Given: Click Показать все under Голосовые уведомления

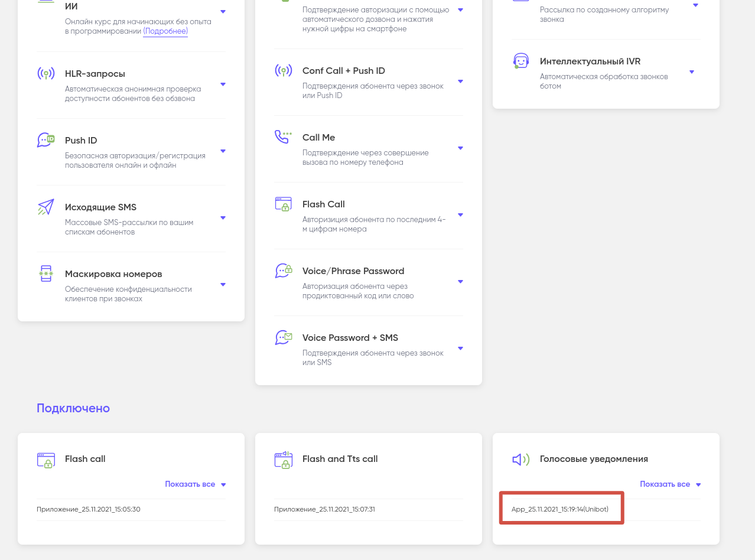Looking at the screenshot, I should tap(670, 484).
